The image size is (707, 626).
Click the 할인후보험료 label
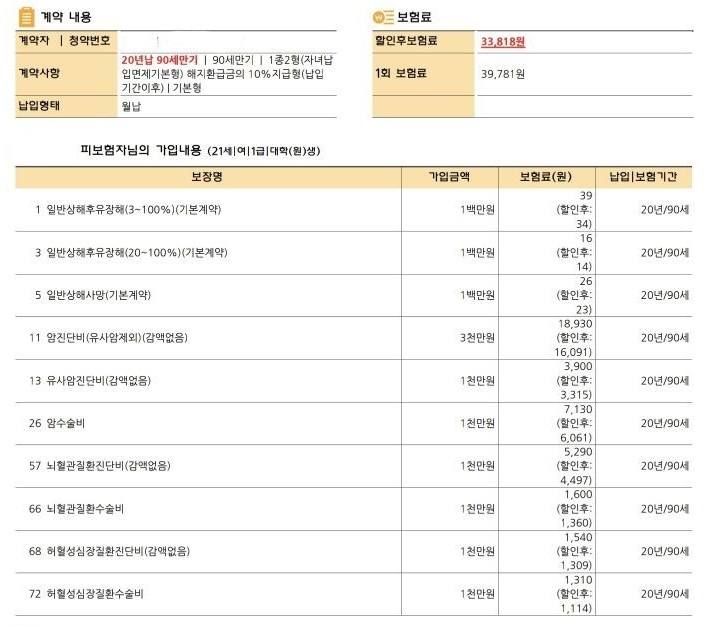(406, 41)
